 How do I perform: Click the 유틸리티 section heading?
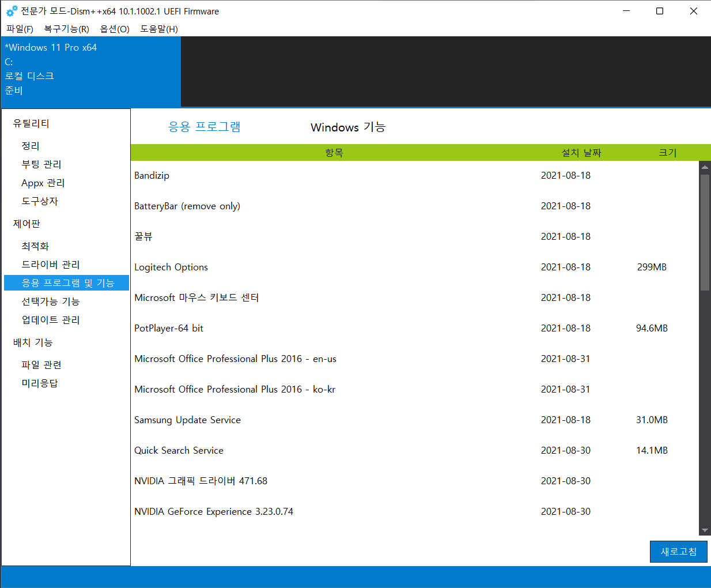tap(31, 123)
